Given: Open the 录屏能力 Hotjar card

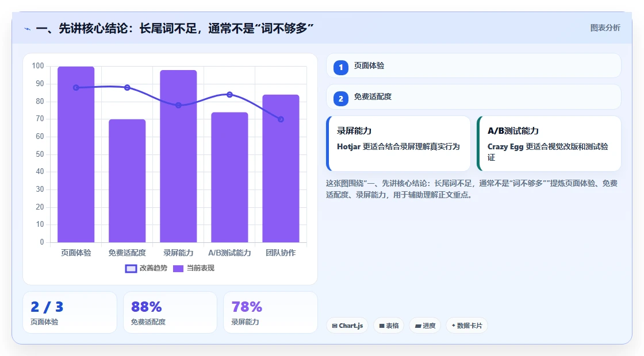Looking at the screenshot, I should click(398, 143).
